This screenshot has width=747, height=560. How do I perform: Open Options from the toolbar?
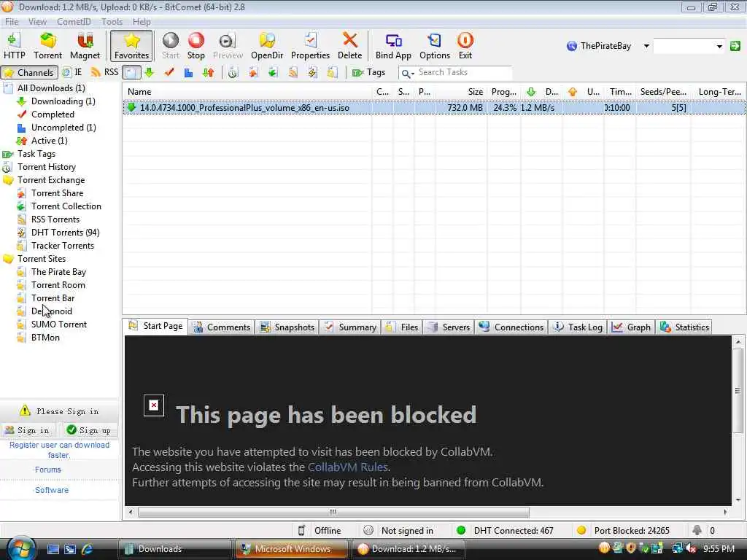pyautogui.click(x=435, y=46)
